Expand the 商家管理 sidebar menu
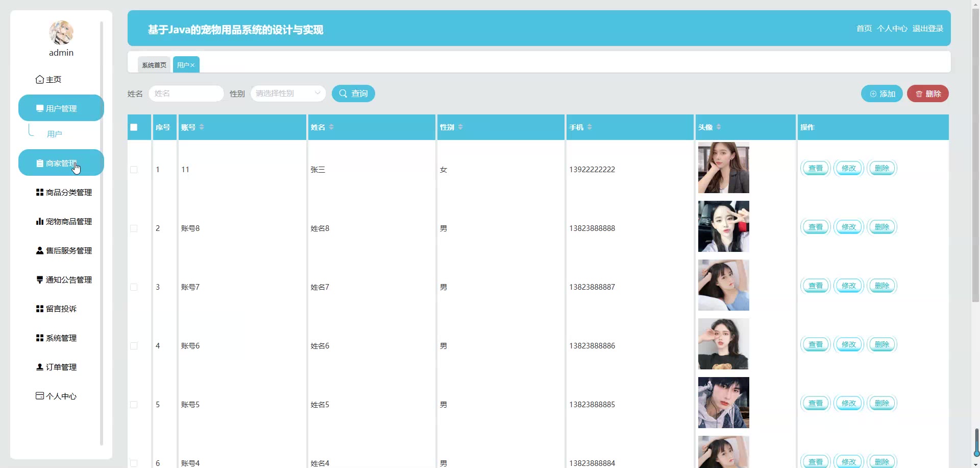The image size is (980, 468). pyautogui.click(x=61, y=162)
